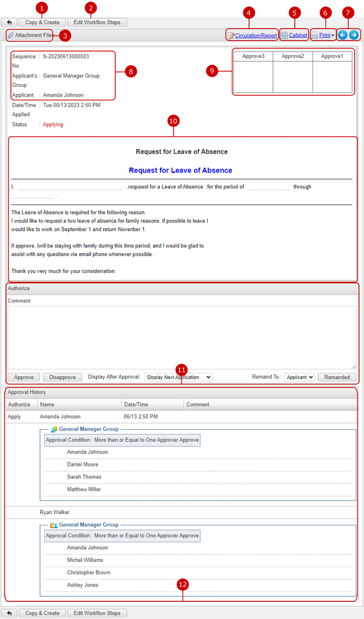Viewport: 364px width, 619px height.
Task: Open Attachment Files paperclip tab
Action: point(30,35)
